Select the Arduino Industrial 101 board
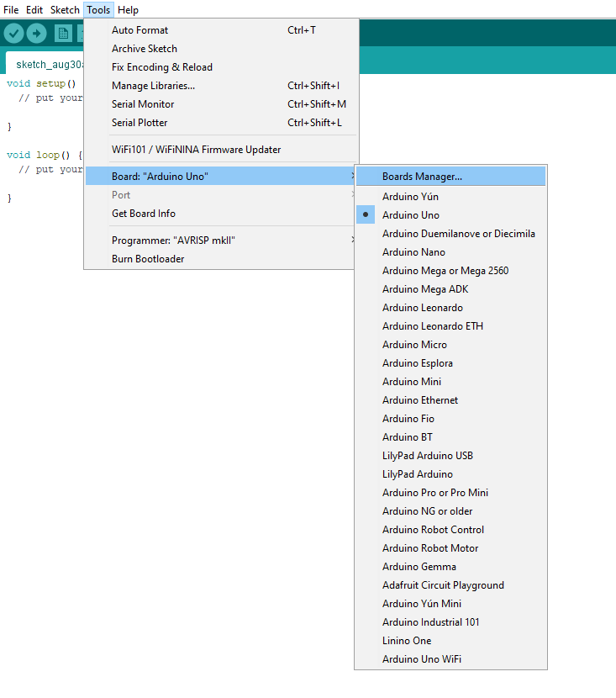Viewport: 616px width, 698px height. 451,622
